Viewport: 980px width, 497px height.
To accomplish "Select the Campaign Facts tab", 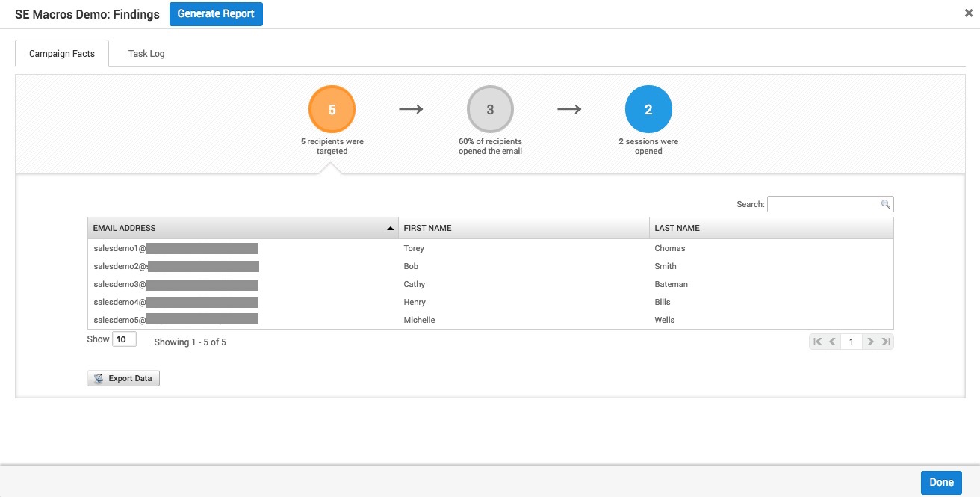I will 62,54.
